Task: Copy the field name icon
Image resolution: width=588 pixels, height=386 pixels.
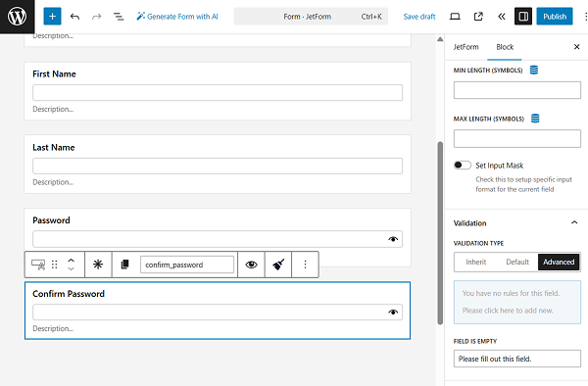Action: click(124, 265)
